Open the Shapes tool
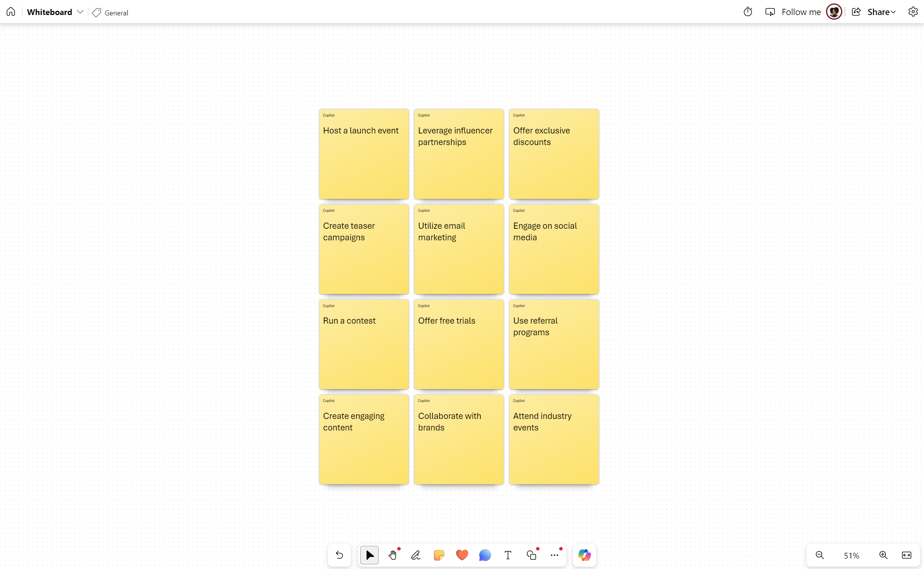Image resolution: width=924 pixels, height=569 pixels. [531, 555]
